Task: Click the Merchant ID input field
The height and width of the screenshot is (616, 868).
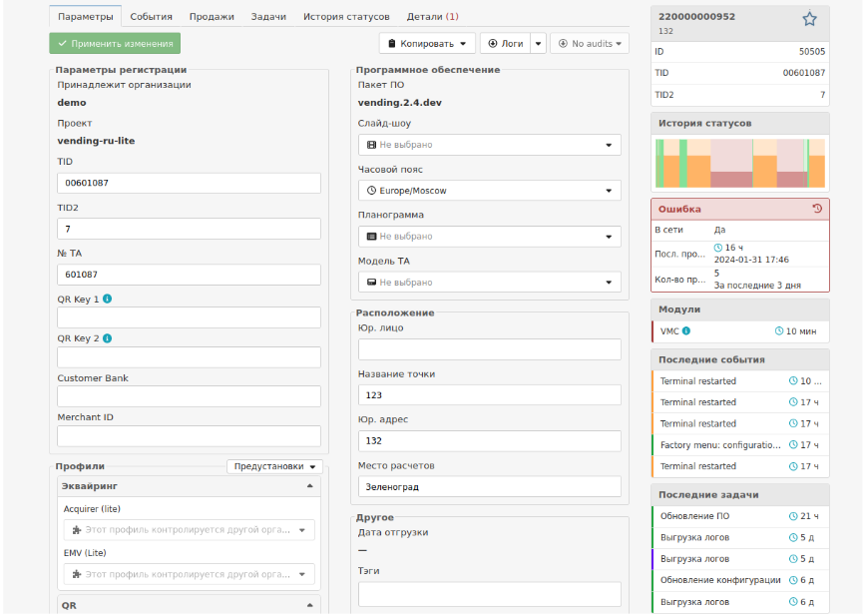Action: pyautogui.click(x=189, y=436)
